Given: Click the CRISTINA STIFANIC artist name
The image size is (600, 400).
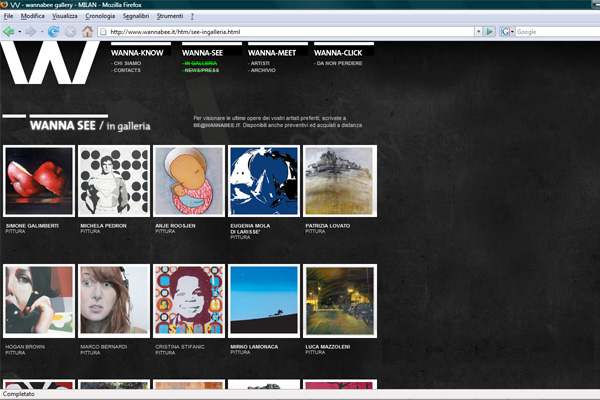Looking at the screenshot, I should coord(180,347).
